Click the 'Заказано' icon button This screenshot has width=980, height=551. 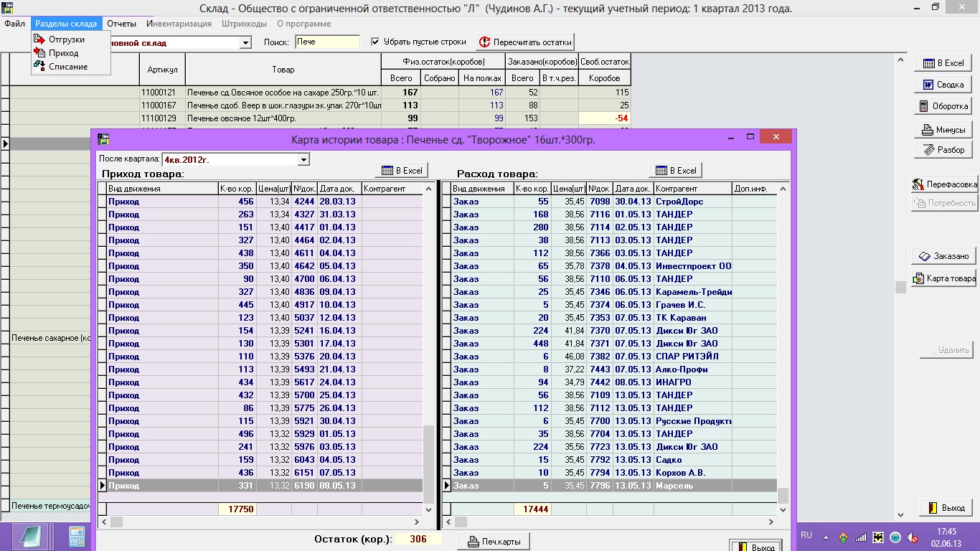926,256
